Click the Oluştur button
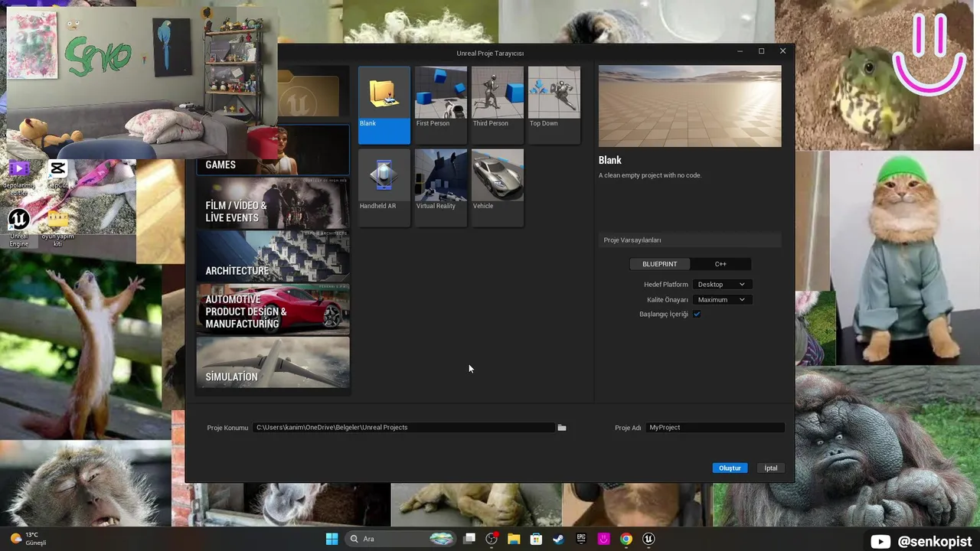980x551 pixels. coord(730,468)
